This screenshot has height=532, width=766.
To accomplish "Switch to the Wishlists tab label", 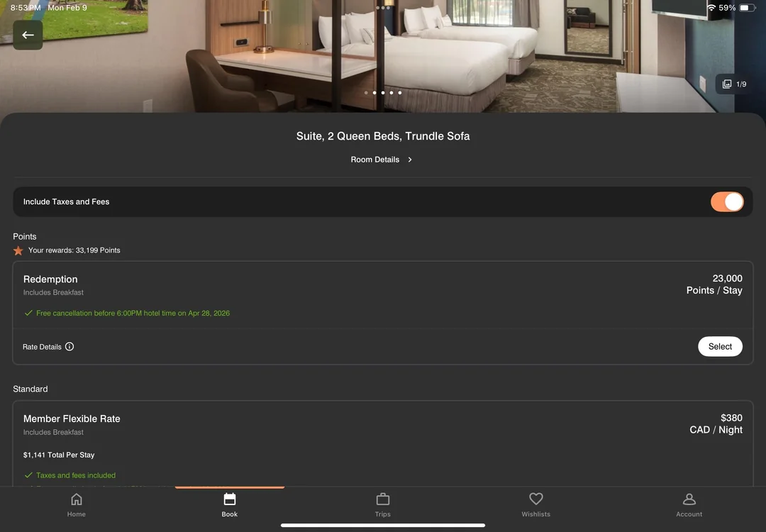I will coord(536,514).
